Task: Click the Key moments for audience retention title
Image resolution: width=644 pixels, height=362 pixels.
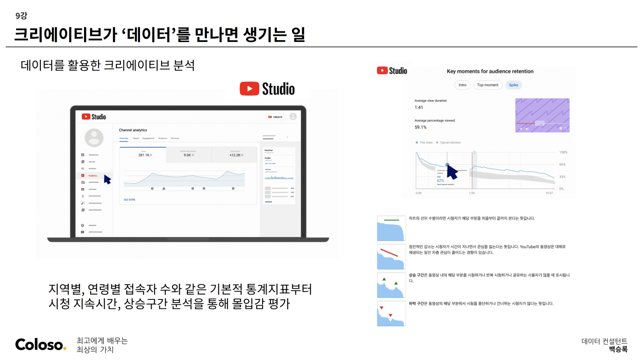Action: pyautogui.click(x=490, y=71)
